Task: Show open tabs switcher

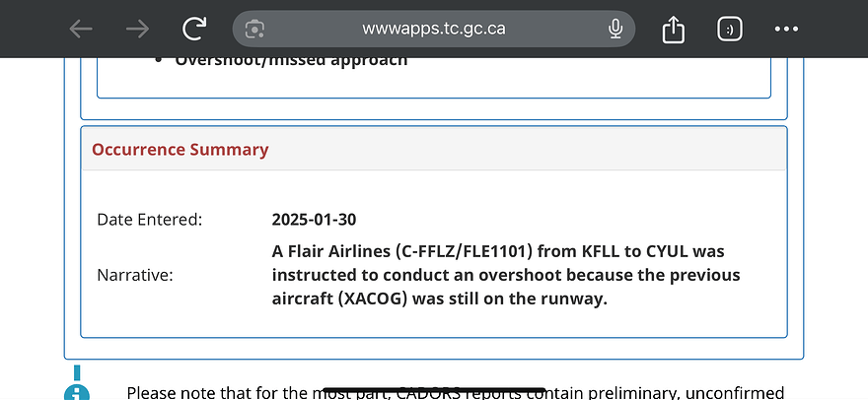Action: pyautogui.click(x=729, y=29)
